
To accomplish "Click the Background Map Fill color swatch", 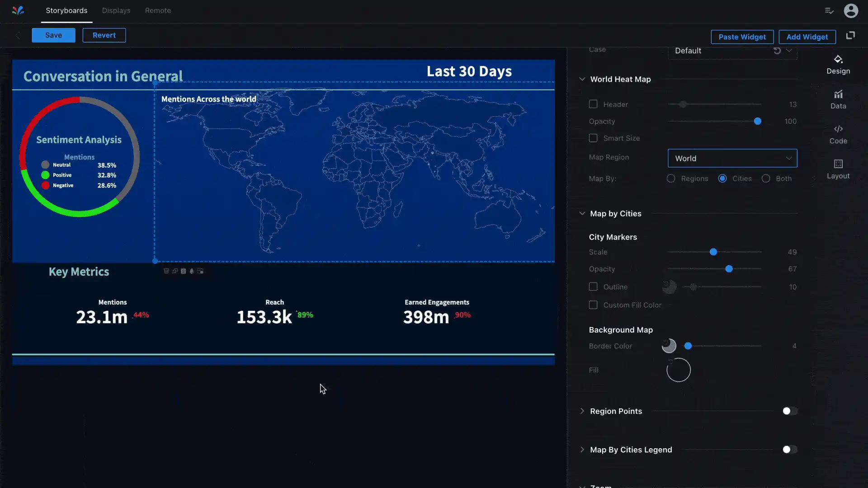I will pos(678,370).
